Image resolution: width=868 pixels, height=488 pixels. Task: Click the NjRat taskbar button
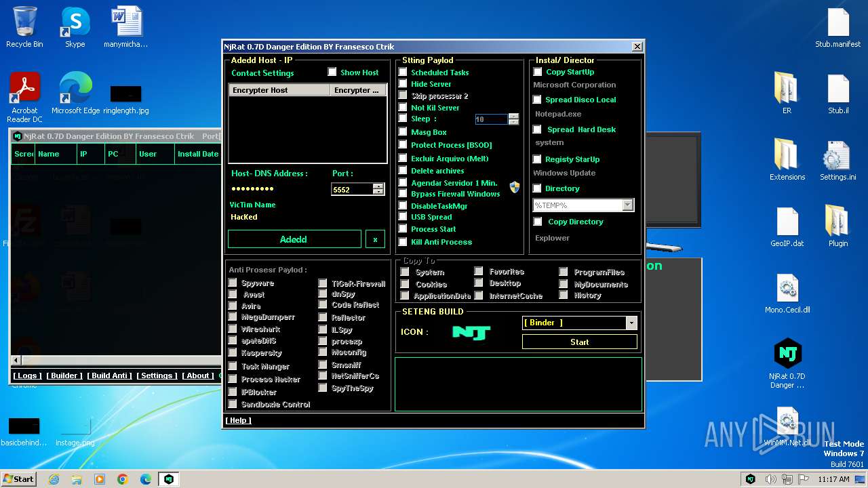169,479
